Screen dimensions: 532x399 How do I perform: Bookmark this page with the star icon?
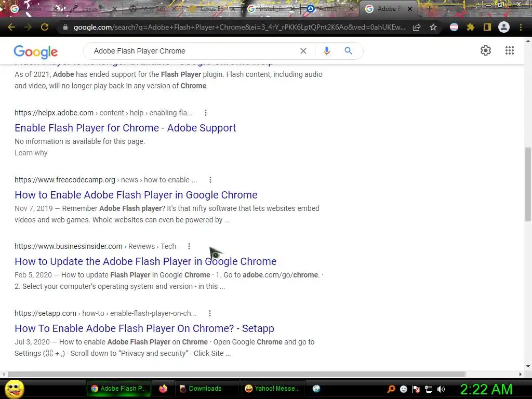pos(433,27)
